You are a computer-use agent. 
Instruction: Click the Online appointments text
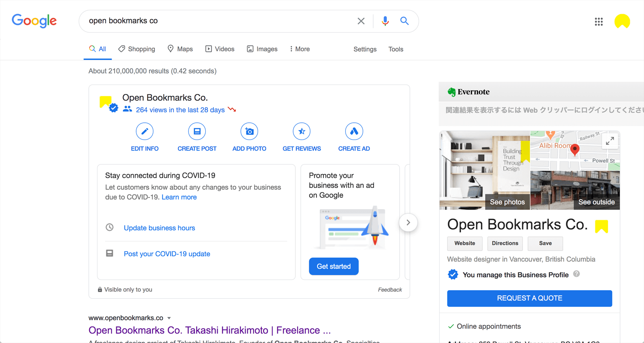pyautogui.click(x=489, y=326)
